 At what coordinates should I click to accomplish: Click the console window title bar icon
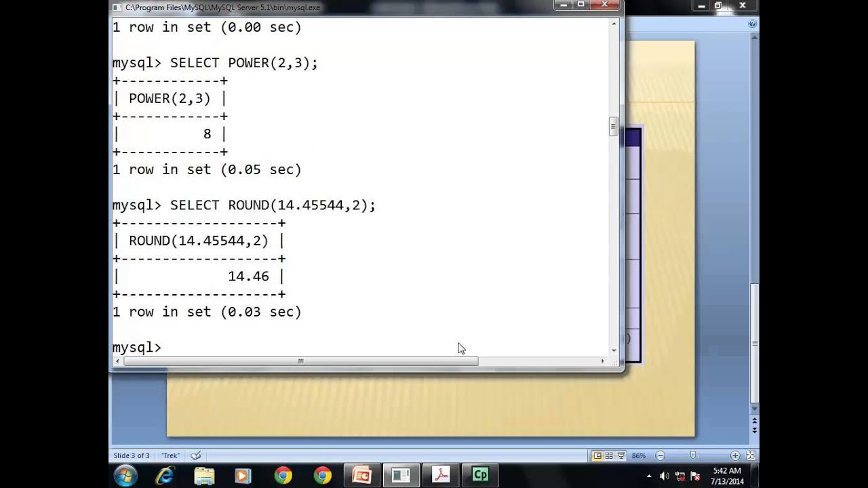[x=117, y=7]
